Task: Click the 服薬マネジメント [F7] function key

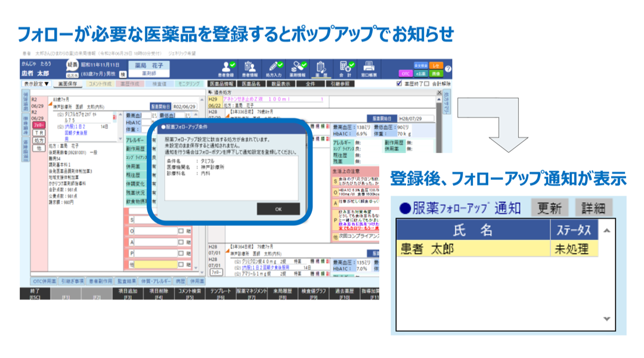Action: 252,294
